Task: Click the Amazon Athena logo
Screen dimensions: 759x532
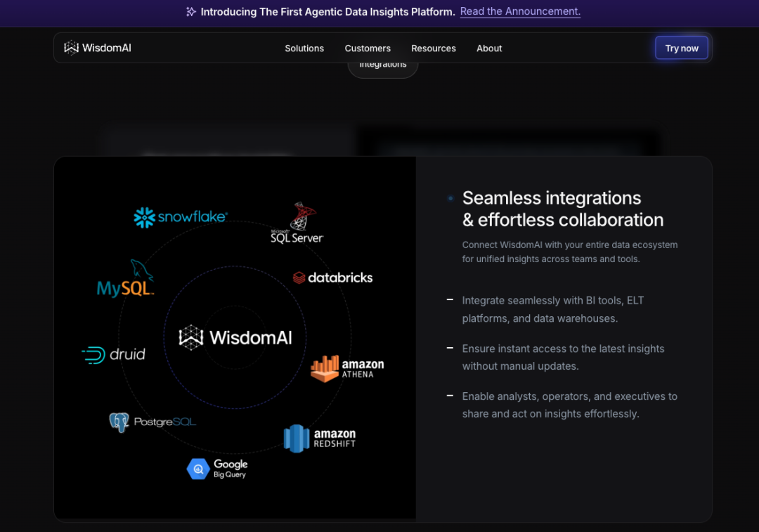Action: click(x=347, y=368)
